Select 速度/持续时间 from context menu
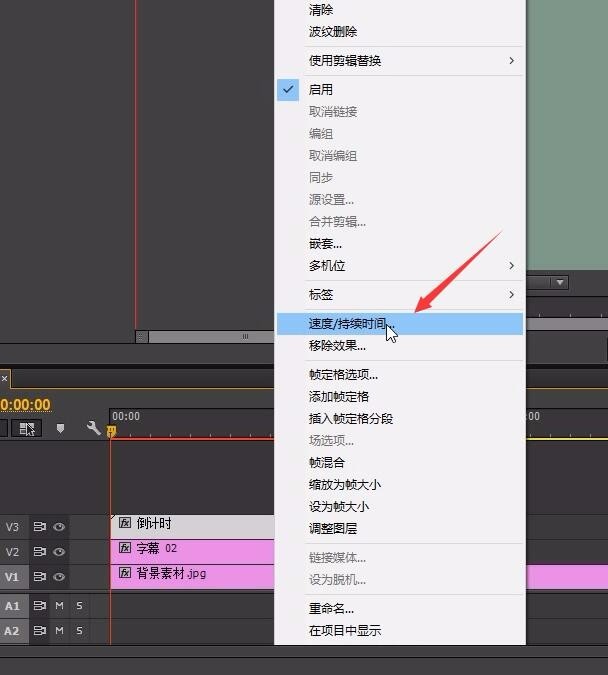 coord(347,324)
